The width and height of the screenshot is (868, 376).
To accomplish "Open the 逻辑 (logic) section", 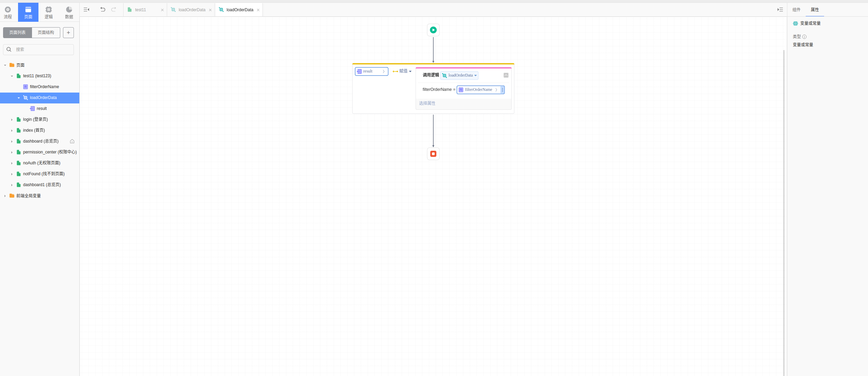I will pyautogui.click(x=49, y=12).
